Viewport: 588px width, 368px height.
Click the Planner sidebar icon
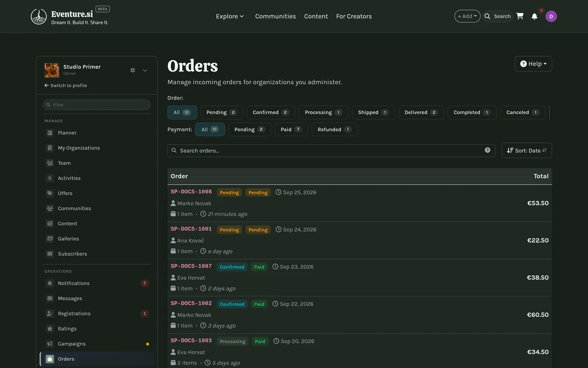(x=50, y=133)
